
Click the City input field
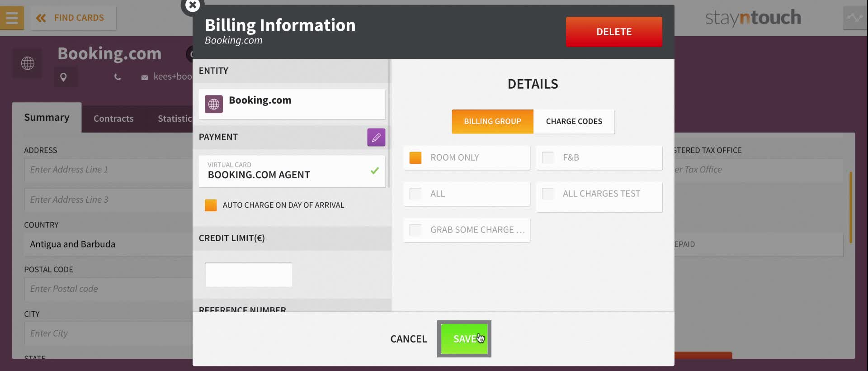pos(108,333)
